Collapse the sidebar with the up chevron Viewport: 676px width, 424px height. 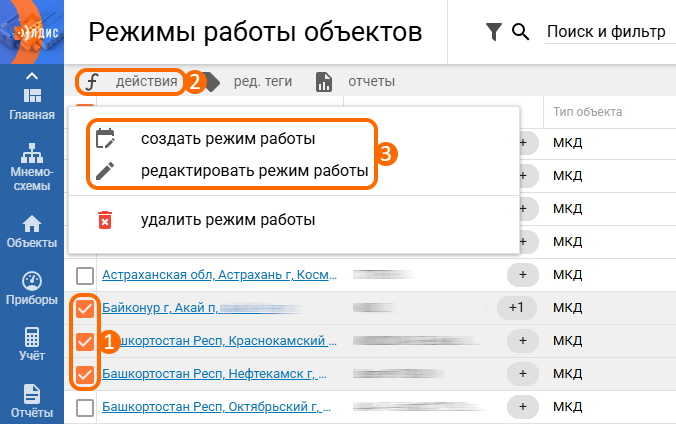(32, 76)
